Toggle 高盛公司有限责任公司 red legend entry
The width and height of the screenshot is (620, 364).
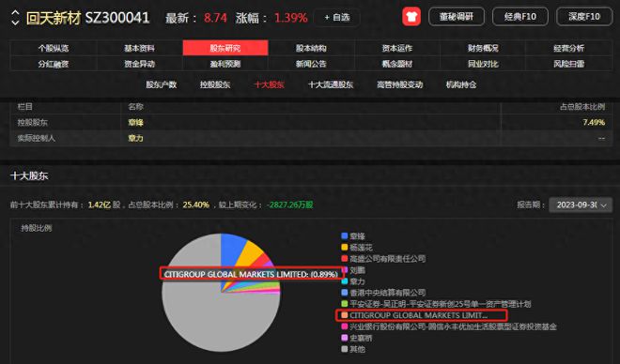(x=383, y=259)
